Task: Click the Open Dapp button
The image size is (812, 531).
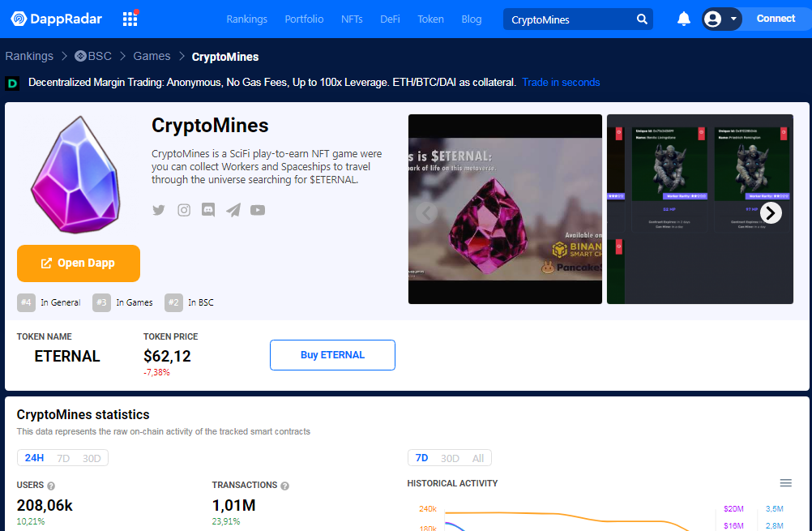Action: point(78,263)
